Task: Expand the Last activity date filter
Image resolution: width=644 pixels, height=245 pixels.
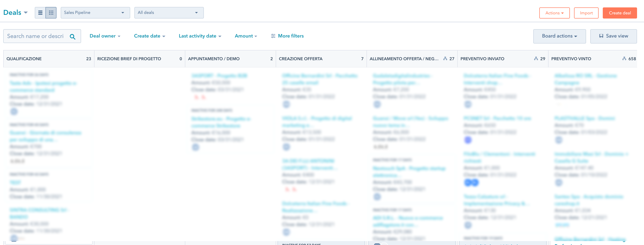Action: 200,36
